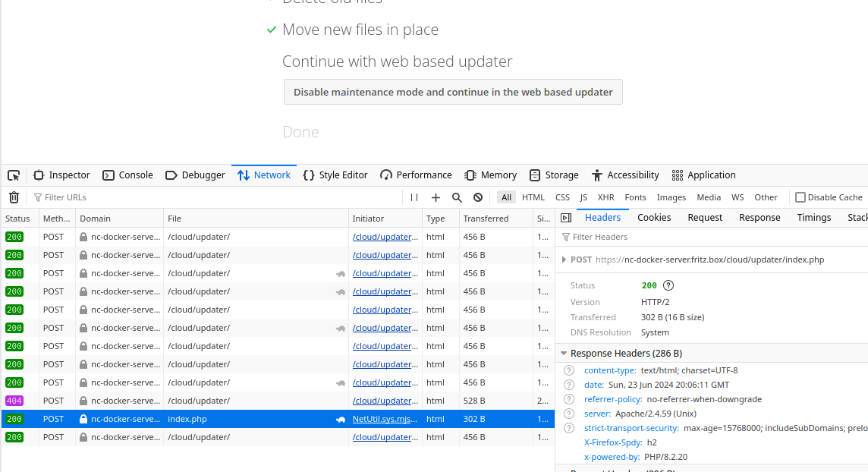Viewport: 868px width, 472px height.
Task: Open NetUtil.sys.mjs initiator link
Action: click(x=385, y=419)
